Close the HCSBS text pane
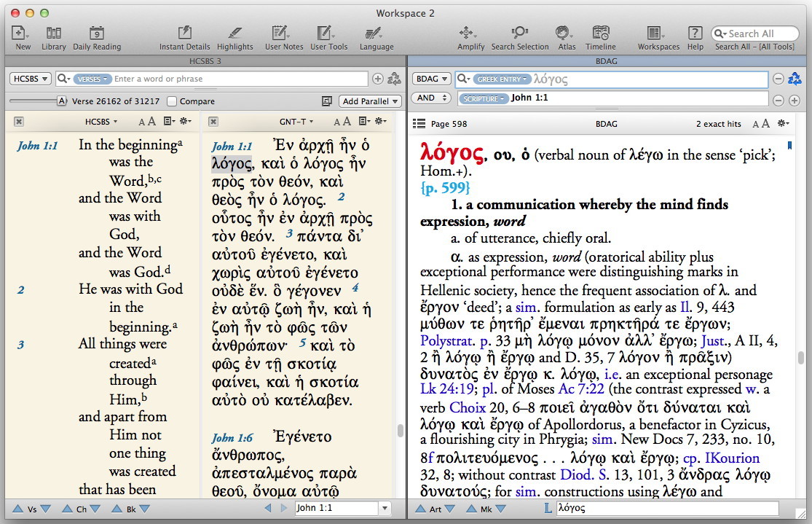812x524 pixels. [x=19, y=122]
